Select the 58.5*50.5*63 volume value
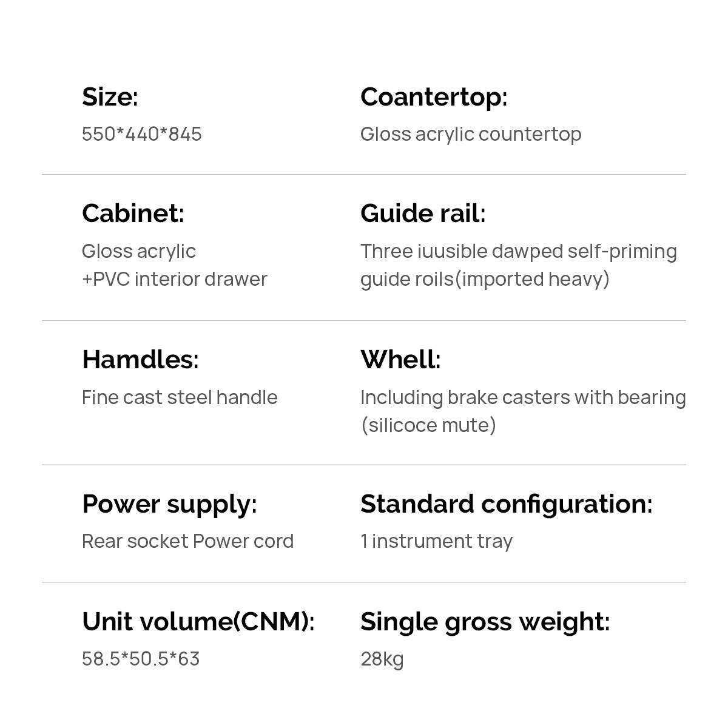Screen dimensions: 728x728 point(141,659)
